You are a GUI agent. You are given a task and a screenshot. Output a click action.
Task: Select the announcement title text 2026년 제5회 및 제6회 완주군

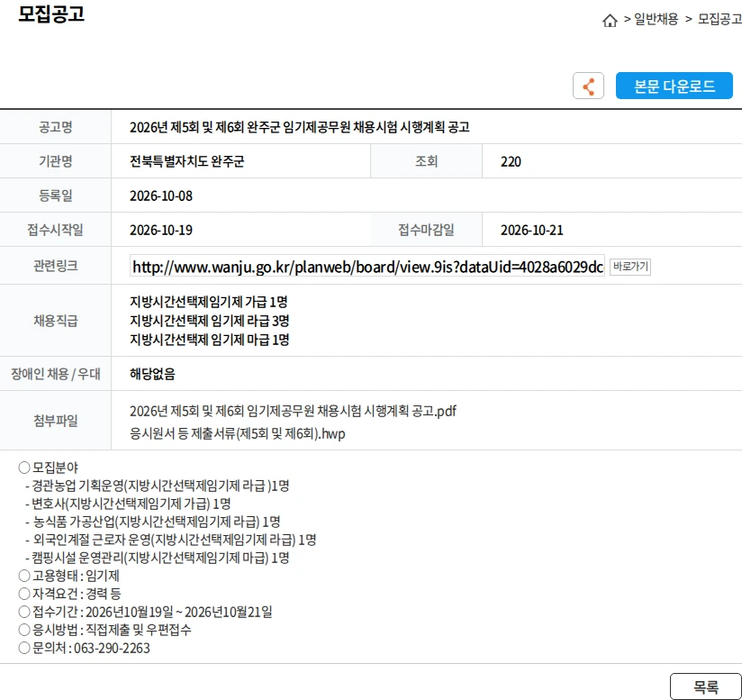click(205, 127)
